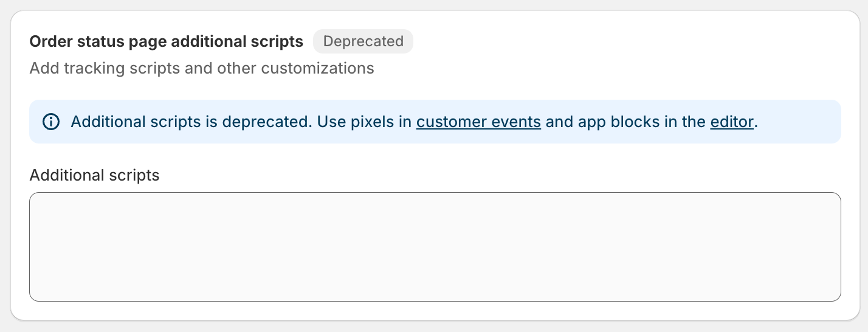The height and width of the screenshot is (332, 868).
Task: Click the Deprecated badge
Action: [363, 41]
